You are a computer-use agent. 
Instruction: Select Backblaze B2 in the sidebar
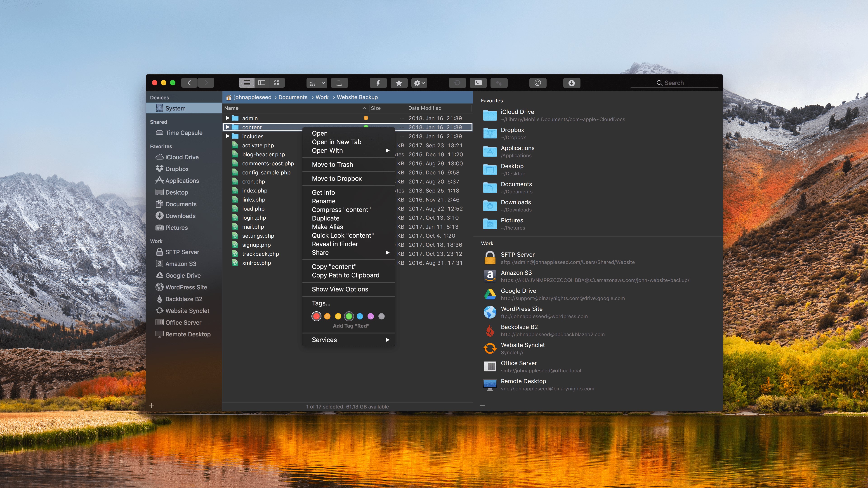point(183,299)
